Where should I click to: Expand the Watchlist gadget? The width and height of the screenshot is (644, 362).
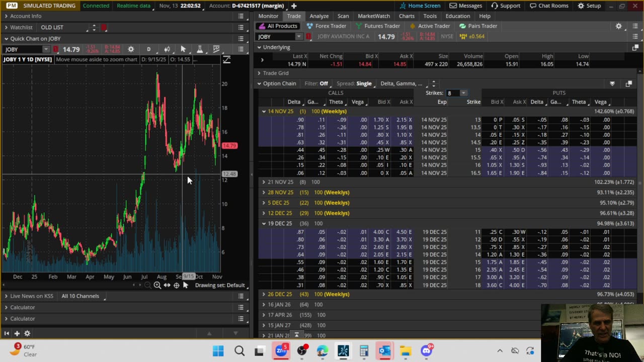point(7,27)
